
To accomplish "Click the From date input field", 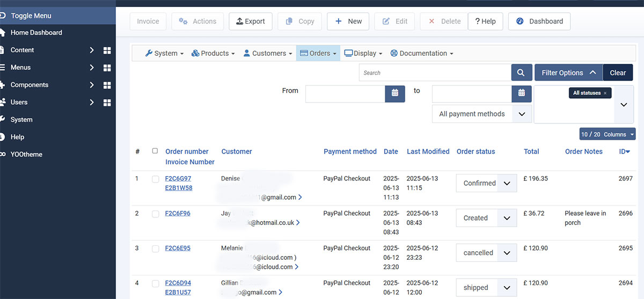I will pyautogui.click(x=346, y=93).
